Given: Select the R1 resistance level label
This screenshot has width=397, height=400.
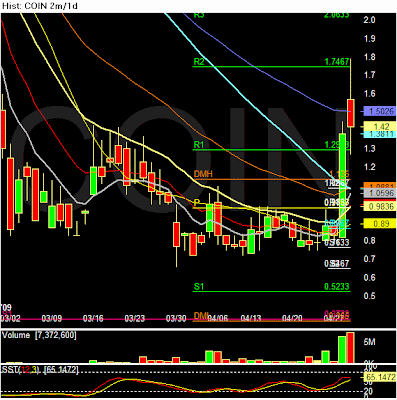Looking at the screenshot, I should pyautogui.click(x=199, y=145).
